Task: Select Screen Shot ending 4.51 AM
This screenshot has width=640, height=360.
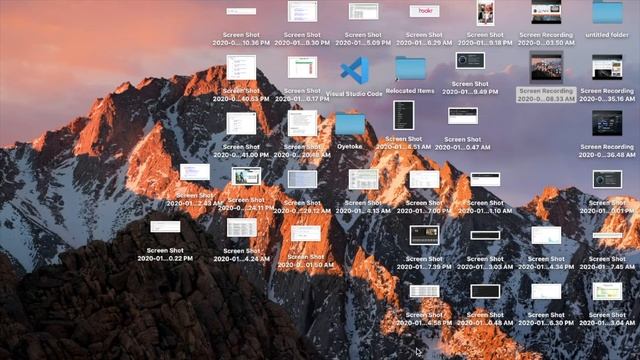Action: tap(404, 116)
